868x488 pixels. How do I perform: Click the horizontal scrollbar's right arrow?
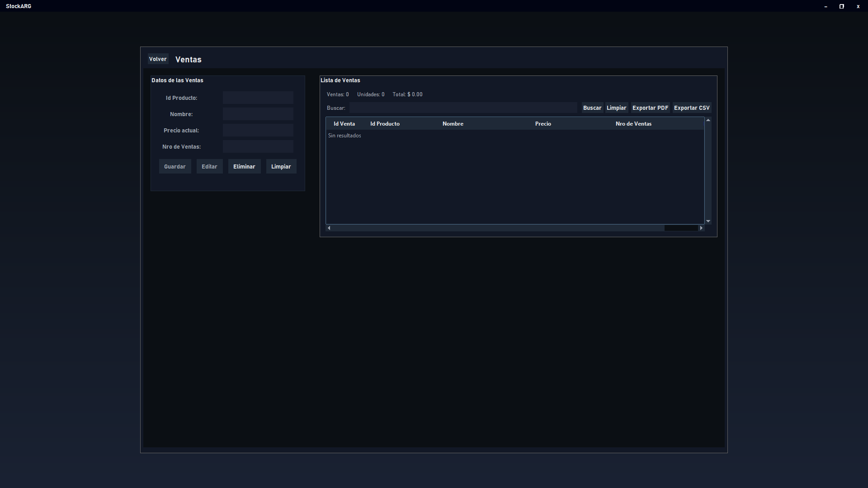(701, 228)
